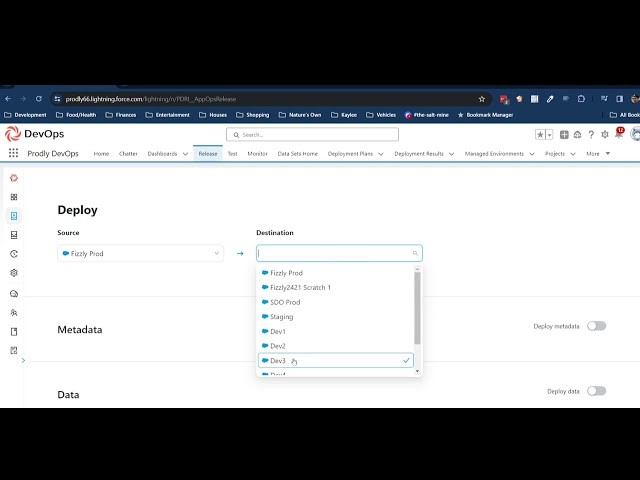Reload the page with refresh icon

(39, 99)
